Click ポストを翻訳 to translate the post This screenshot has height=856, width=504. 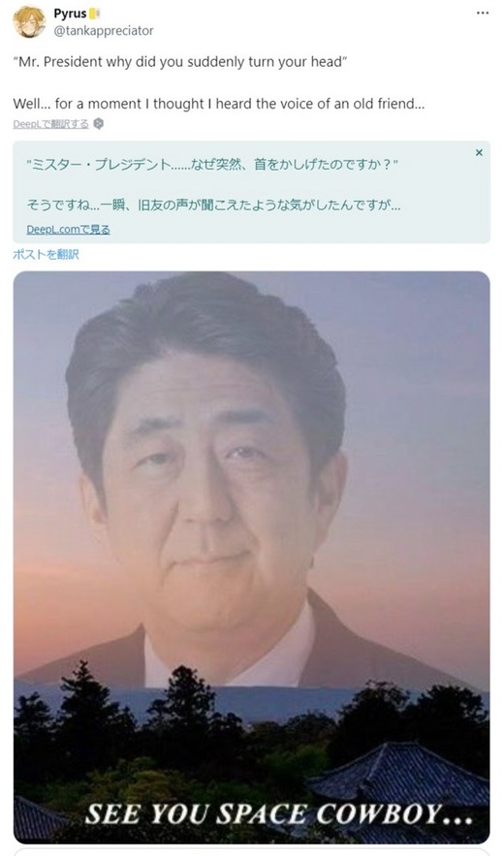click(46, 254)
